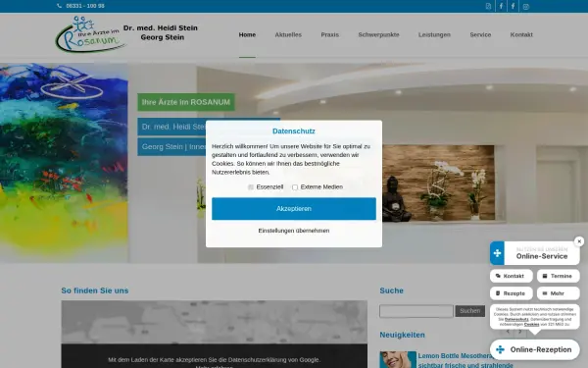
Task: Go to previous news item arrow
Action: click(508, 332)
